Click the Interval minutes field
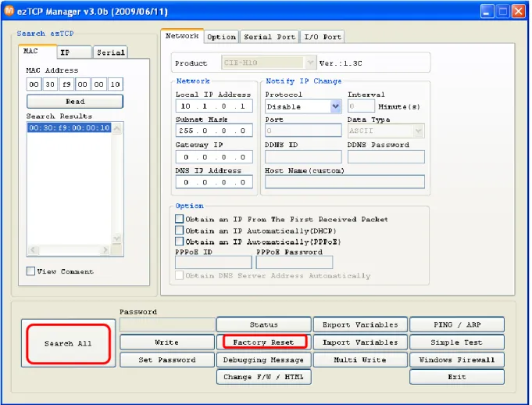 (x=361, y=106)
